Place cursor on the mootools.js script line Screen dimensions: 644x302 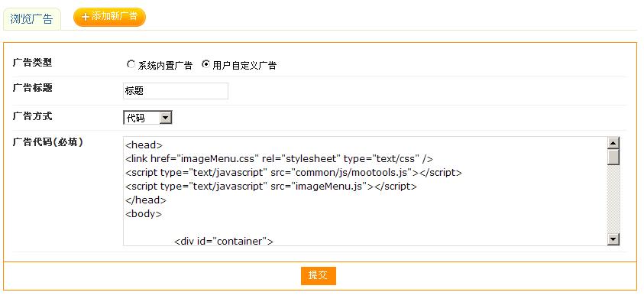click(293, 173)
